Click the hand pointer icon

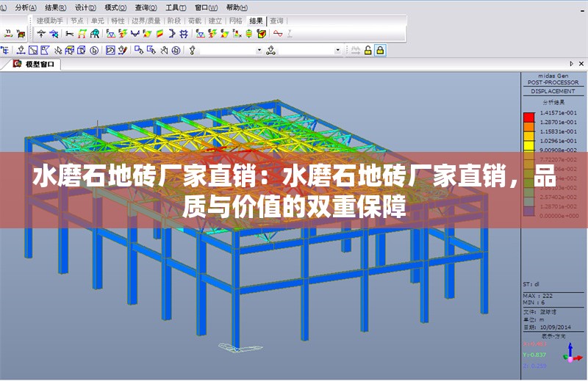tap(164, 50)
